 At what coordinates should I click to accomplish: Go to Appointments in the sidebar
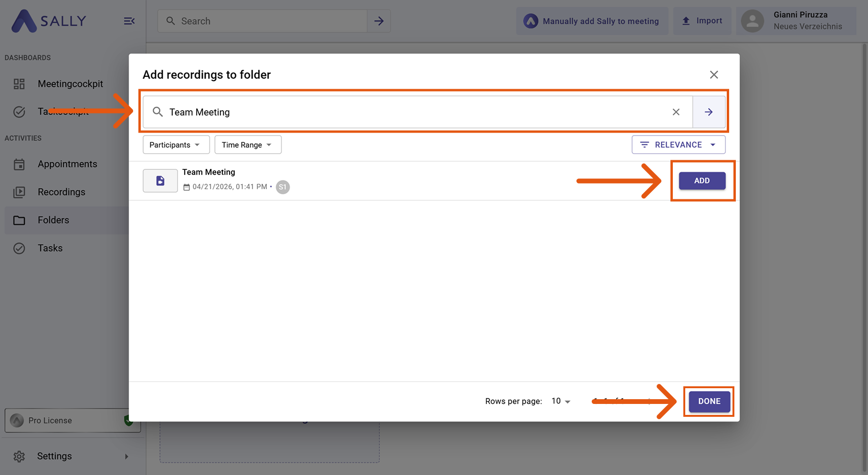point(67,164)
